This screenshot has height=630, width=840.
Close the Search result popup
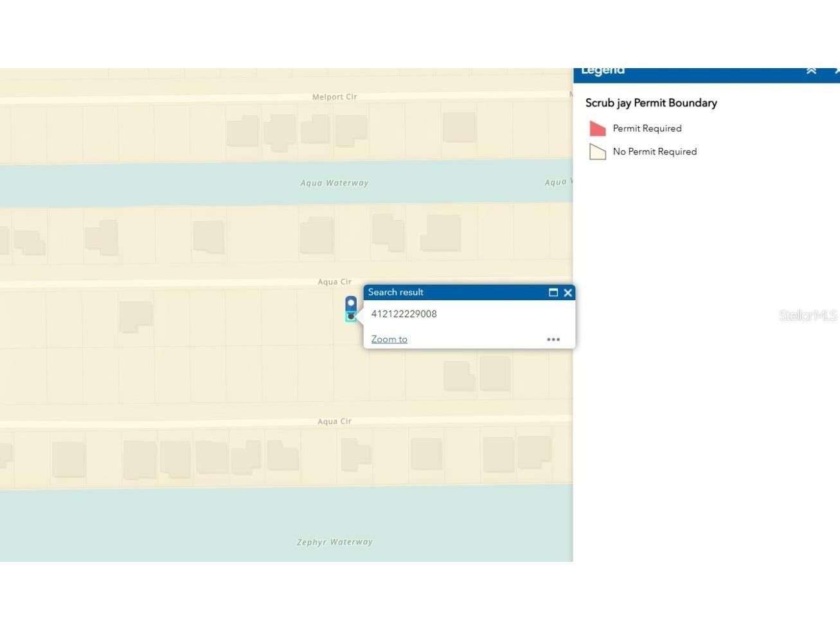567,292
